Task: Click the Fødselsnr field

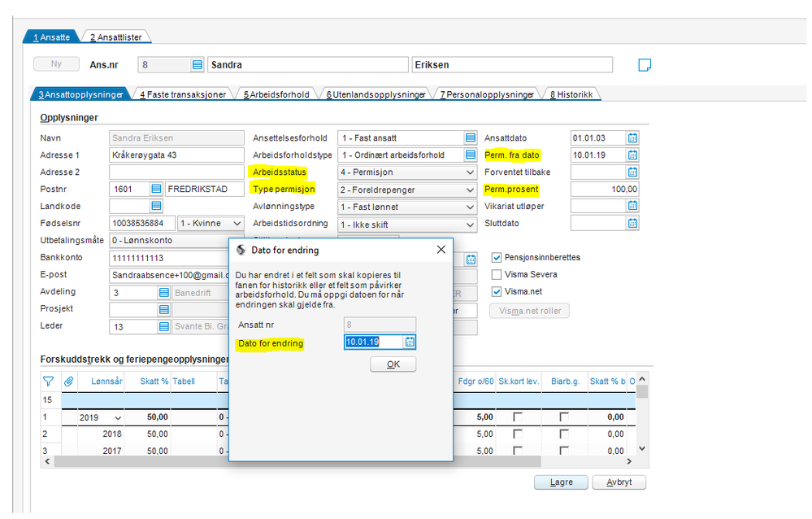Action: click(142, 224)
